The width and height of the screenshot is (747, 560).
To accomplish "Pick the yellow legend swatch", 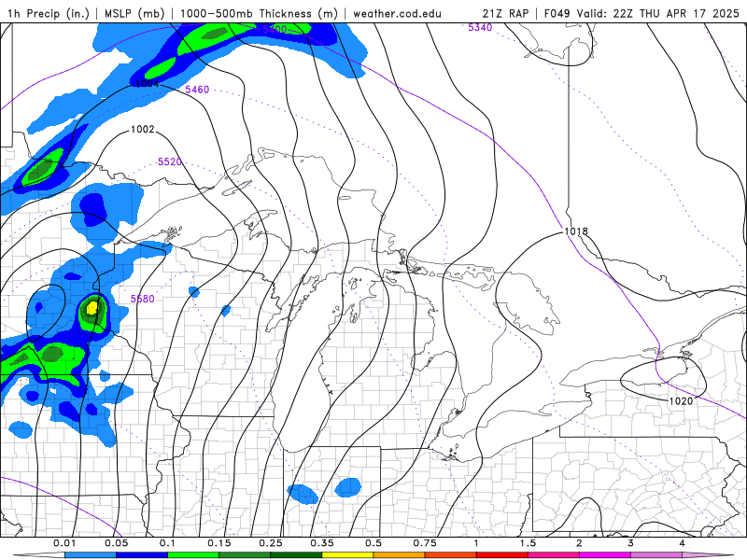I will pos(347,555).
